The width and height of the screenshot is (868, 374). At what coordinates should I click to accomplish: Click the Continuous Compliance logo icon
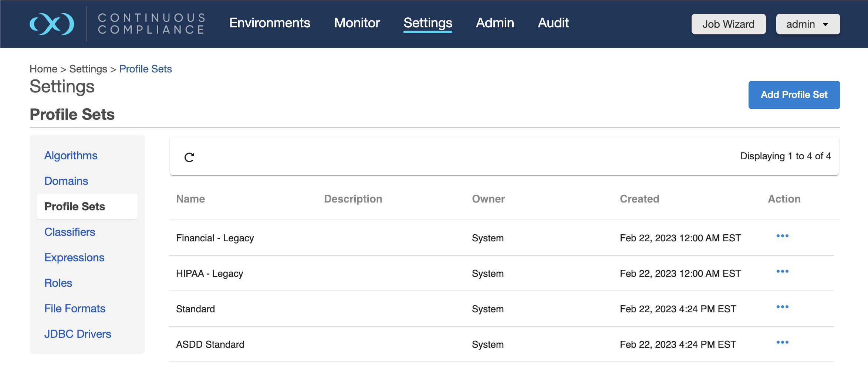[x=52, y=24]
